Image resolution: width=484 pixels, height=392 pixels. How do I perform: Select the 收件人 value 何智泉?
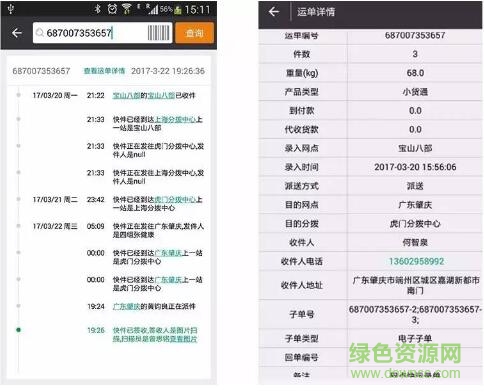(x=415, y=242)
